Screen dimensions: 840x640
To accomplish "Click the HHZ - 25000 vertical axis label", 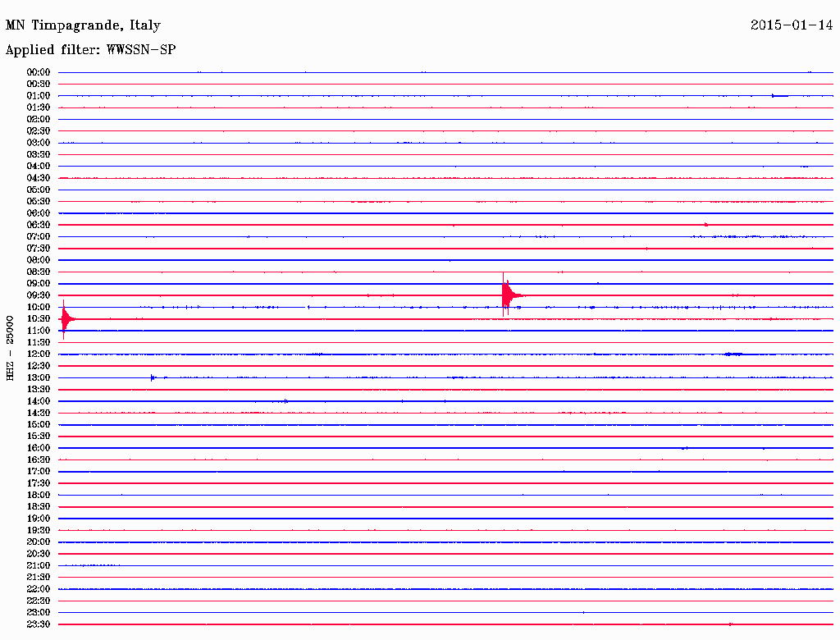I will (10, 349).
